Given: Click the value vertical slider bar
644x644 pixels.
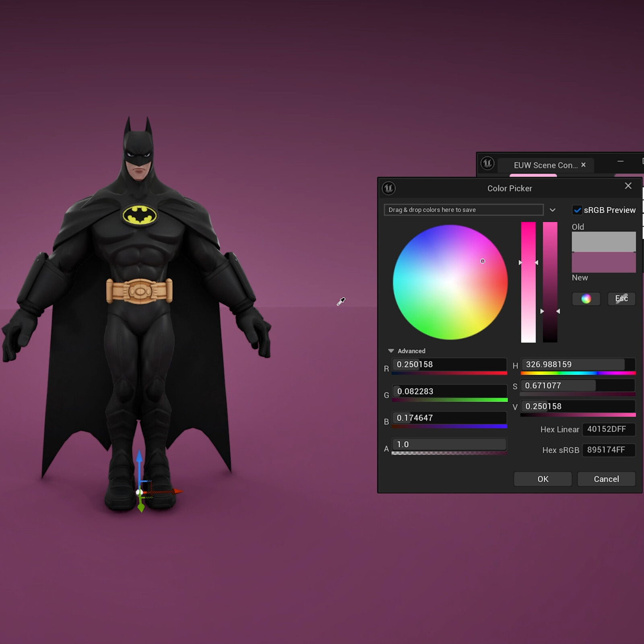Looking at the screenshot, I should tap(550, 282).
